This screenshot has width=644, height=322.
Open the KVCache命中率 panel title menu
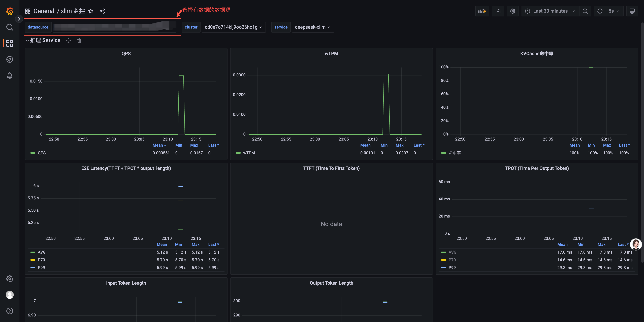[x=536, y=53]
